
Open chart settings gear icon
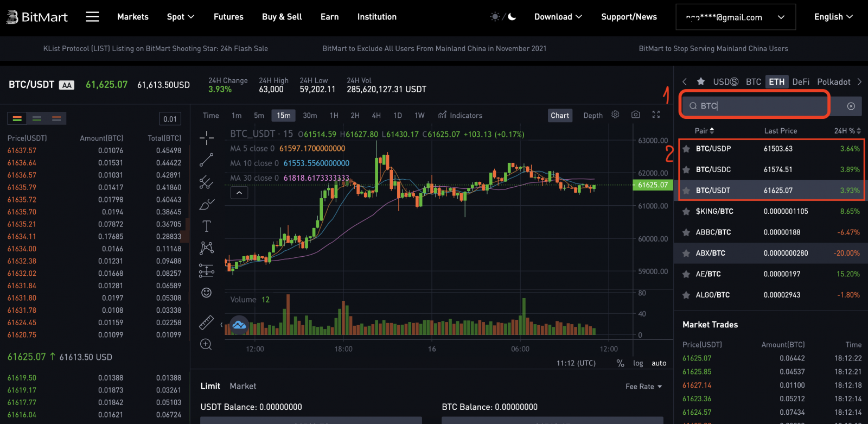[615, 115]
